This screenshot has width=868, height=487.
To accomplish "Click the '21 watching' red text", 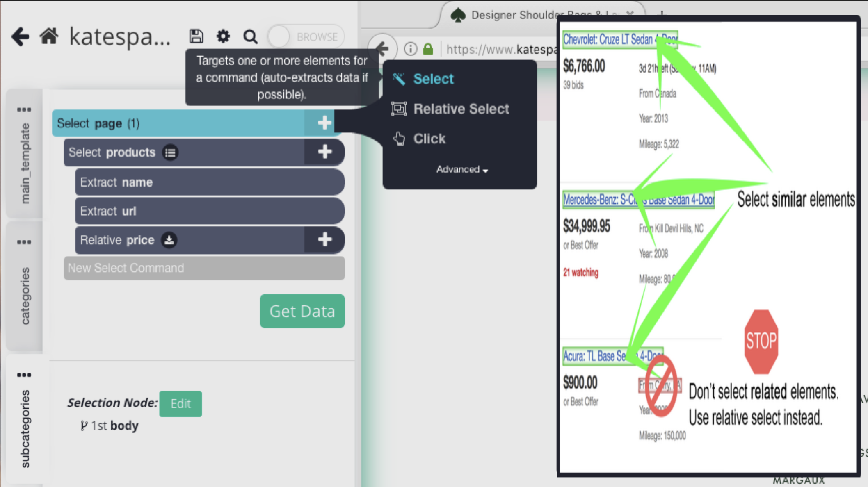I will (580, 273).
